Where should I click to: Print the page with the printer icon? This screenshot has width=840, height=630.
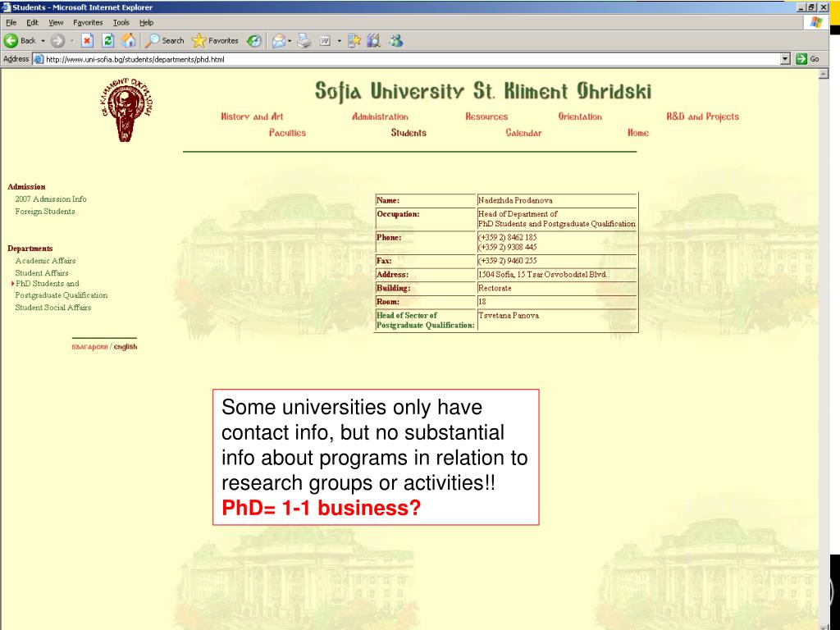click(304, 41)
